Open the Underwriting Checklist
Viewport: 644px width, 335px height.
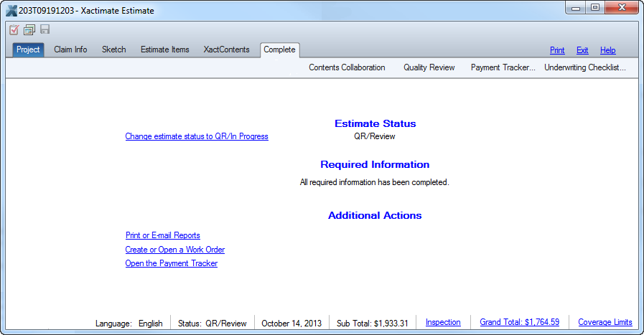click(585, 67)
